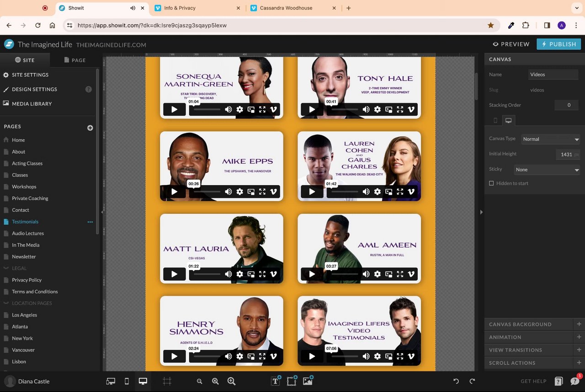The height and width of the screenshot is (392, 585).
Task: Enable picture-in-picture on Matt Lauria video
Action: coord(251,274)
